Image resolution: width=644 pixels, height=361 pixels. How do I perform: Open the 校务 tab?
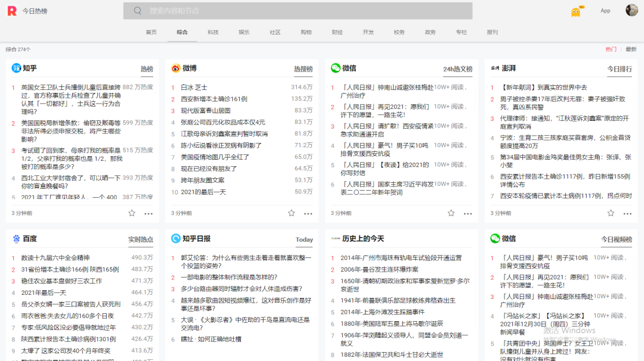coord(399,32)
